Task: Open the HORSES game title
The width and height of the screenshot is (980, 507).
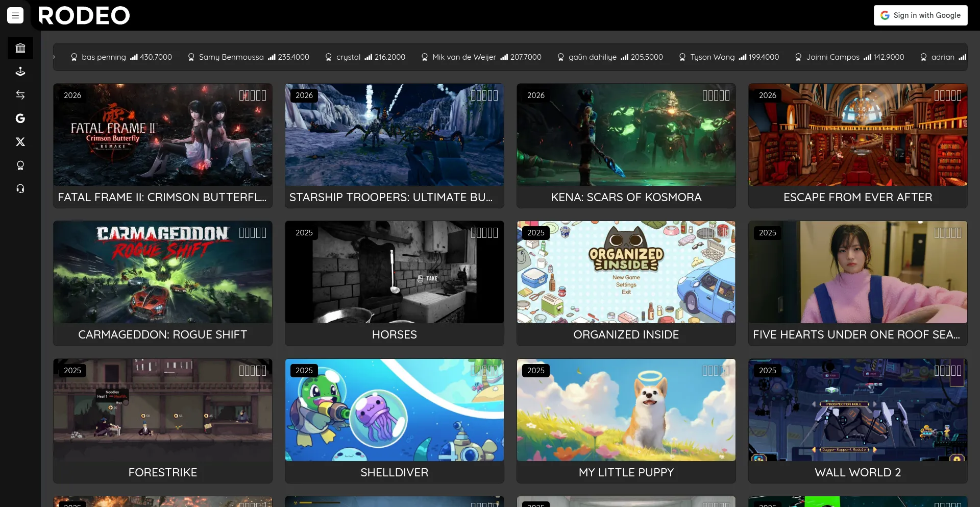Action: tap(395, 334)
